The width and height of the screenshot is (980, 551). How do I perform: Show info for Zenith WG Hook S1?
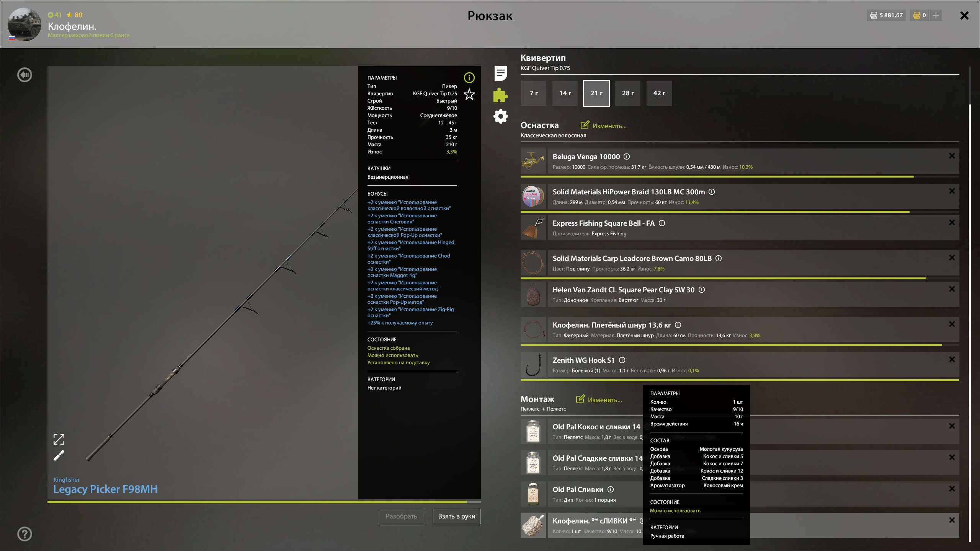pos(622,360)
